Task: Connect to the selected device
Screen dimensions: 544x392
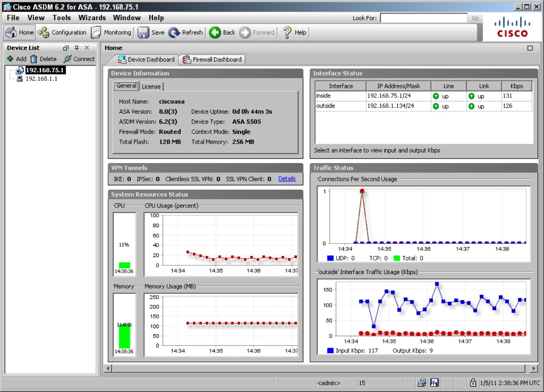Action: pos(79,59)
